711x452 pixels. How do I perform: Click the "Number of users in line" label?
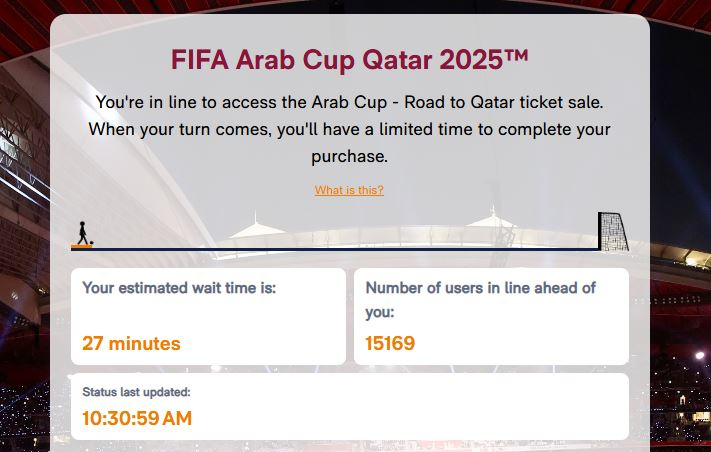[x=480, y=288]
